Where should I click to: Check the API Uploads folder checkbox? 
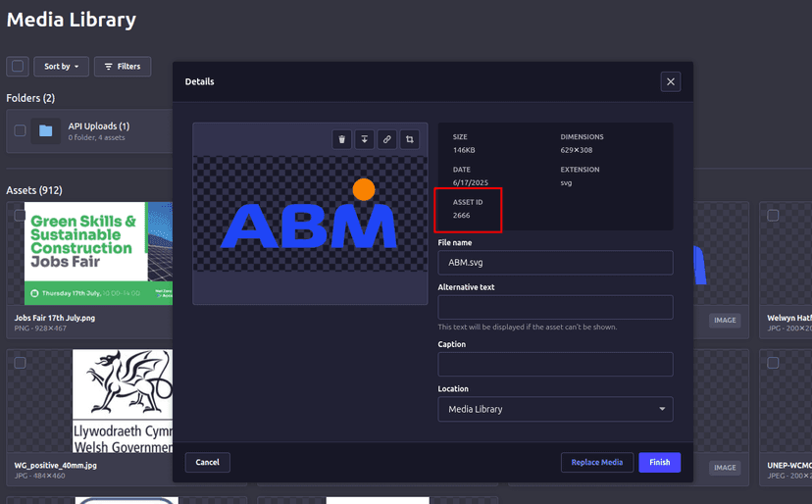(x=20, y=130)
